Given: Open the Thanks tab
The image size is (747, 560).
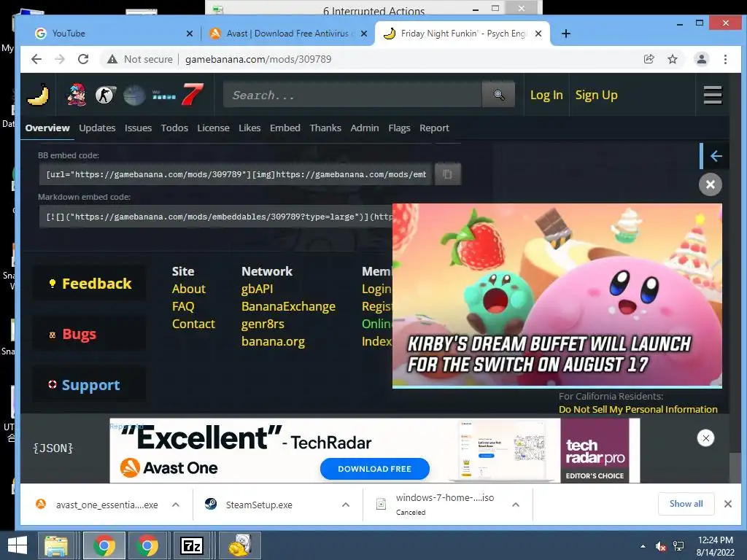Looking at the screenshot, I should coord(325,128).
